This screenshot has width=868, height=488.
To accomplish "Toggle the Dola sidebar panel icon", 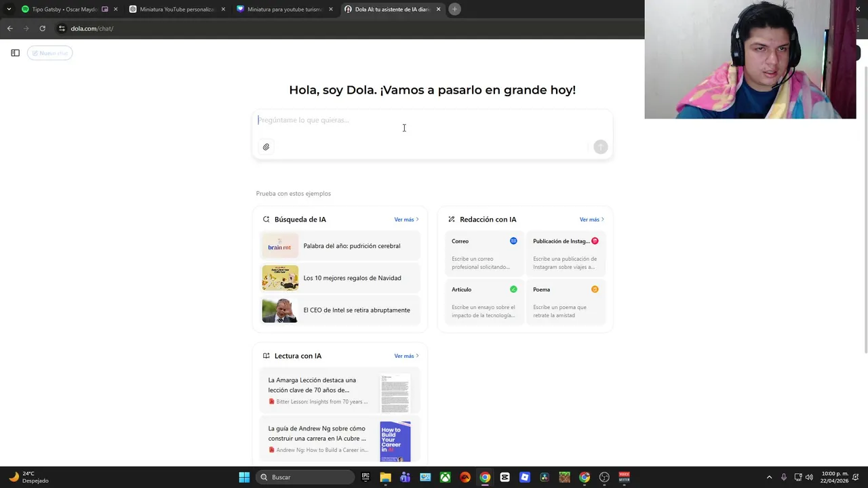I will tap(15, 53).
